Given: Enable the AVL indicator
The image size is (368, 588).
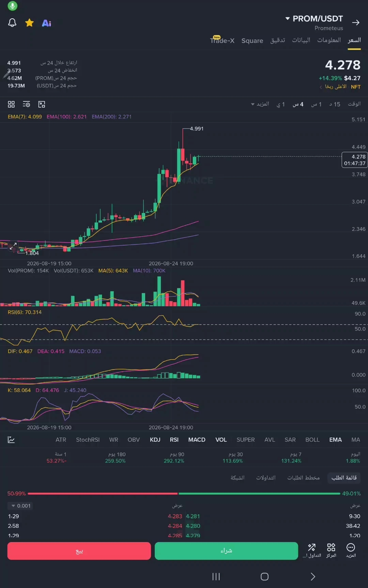Looking at the screenshot, I should click(x=270, y=440).
